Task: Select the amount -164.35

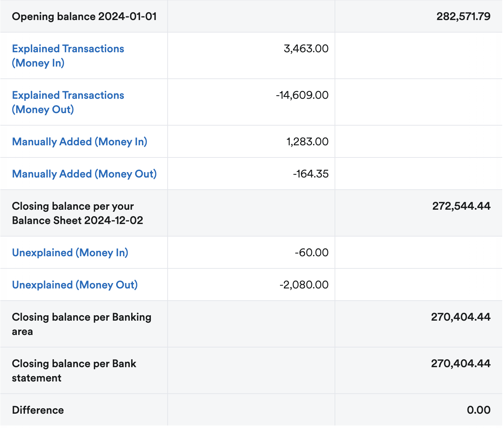Action: [311, 174]
